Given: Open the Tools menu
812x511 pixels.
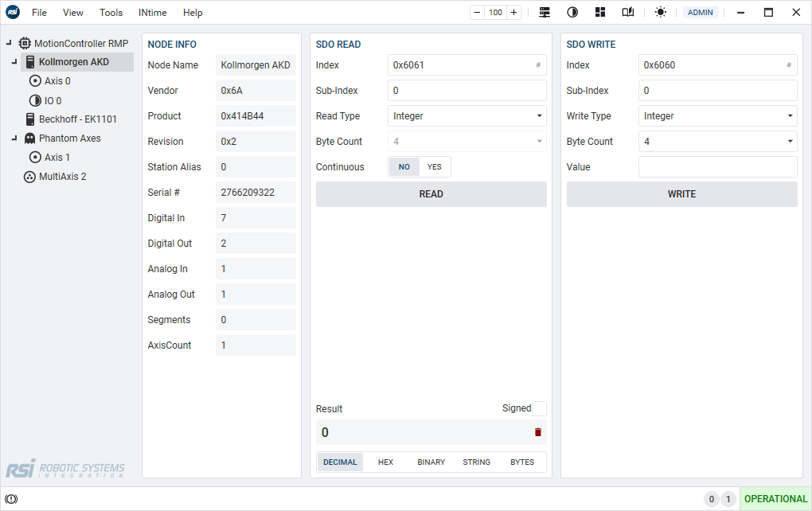Looking at the screenshot, I should point(111,13).
